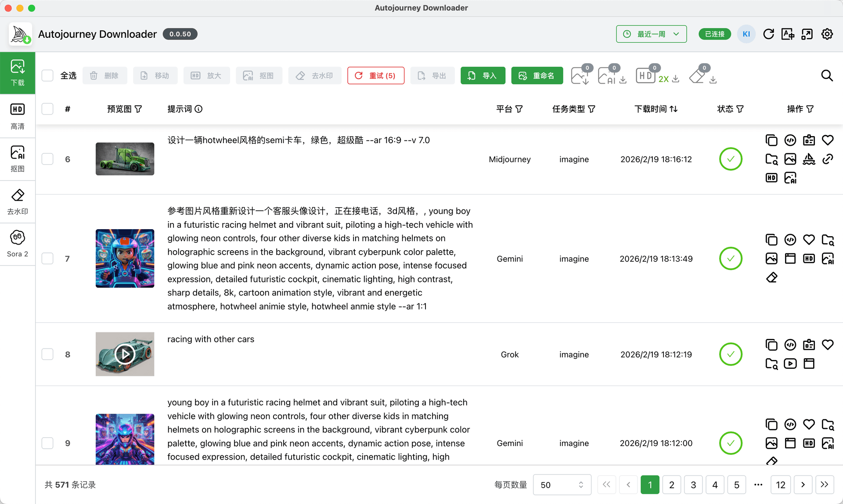Go to page 5 of results
Screen dimensions: 843x504
737,484
